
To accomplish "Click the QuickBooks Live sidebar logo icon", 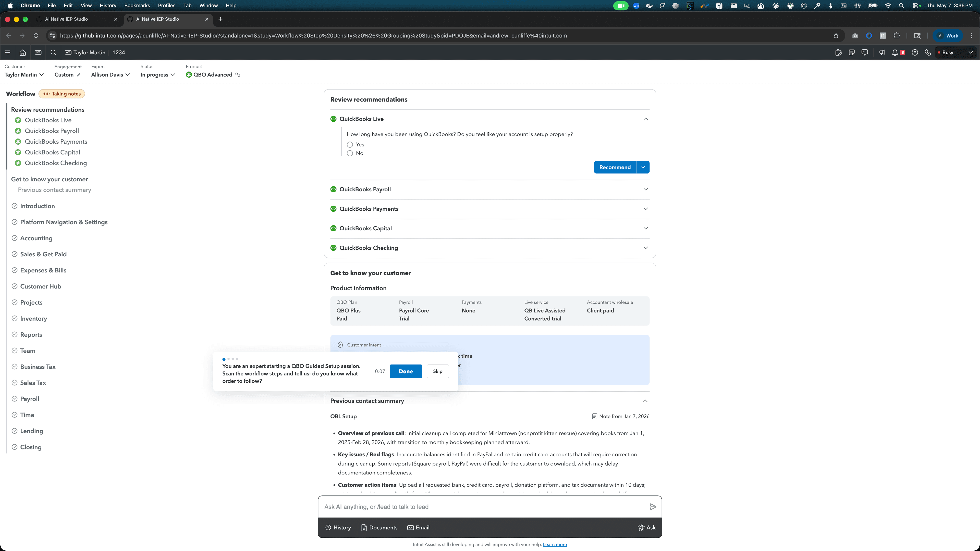I will click(x=18, y=120).
